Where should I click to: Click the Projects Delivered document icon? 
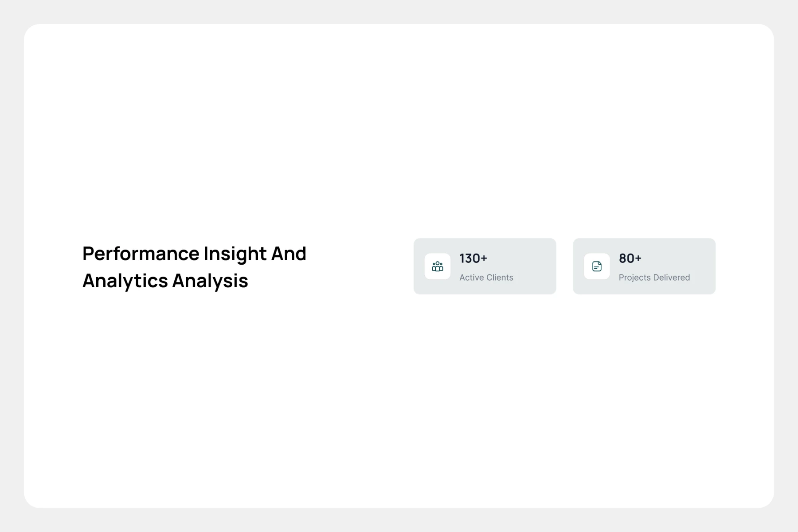[597, 266]
